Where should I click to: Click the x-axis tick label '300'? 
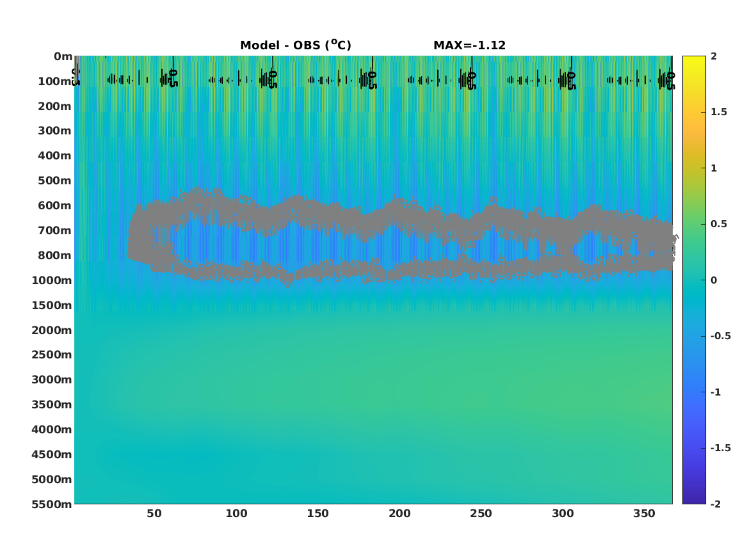coord(563,514)
